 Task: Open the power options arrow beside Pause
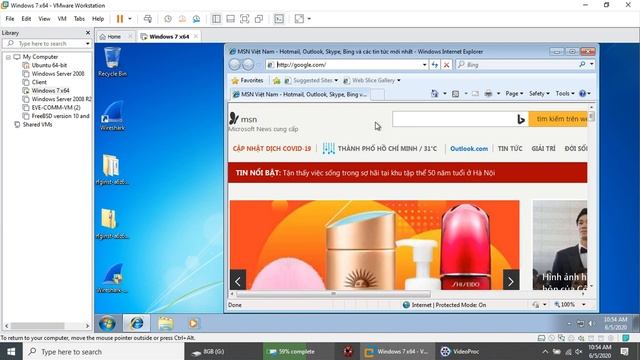point(130,19)
